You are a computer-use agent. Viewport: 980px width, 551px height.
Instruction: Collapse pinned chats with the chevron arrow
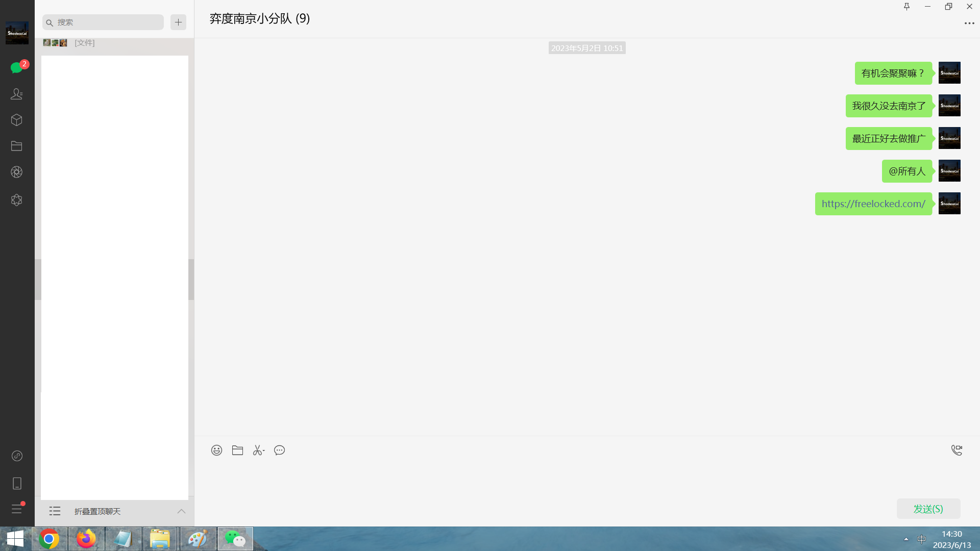181,511
